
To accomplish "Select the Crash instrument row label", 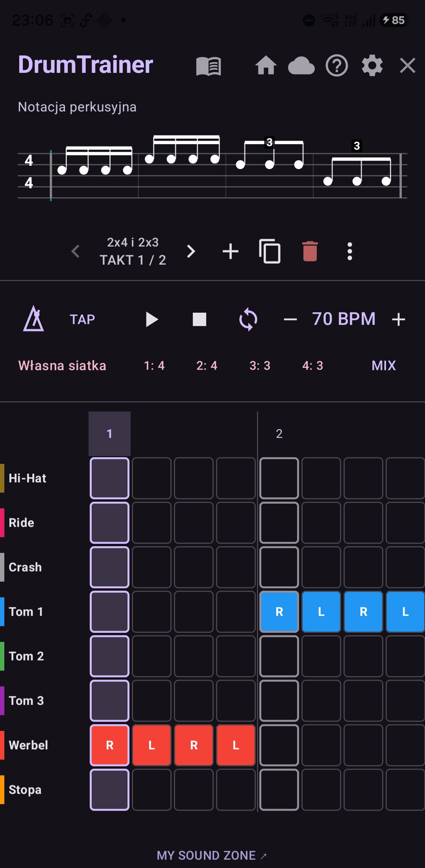I will click(x=25, y=567).
